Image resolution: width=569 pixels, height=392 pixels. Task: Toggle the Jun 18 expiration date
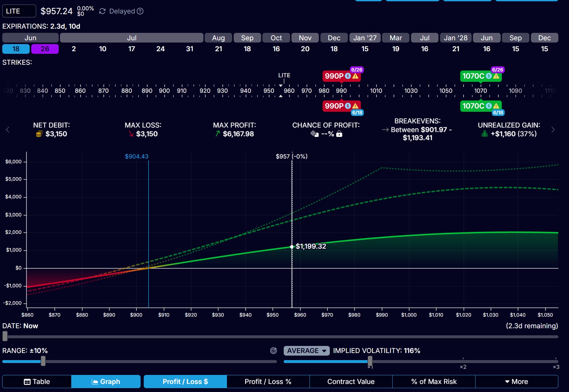coord(16,49)
